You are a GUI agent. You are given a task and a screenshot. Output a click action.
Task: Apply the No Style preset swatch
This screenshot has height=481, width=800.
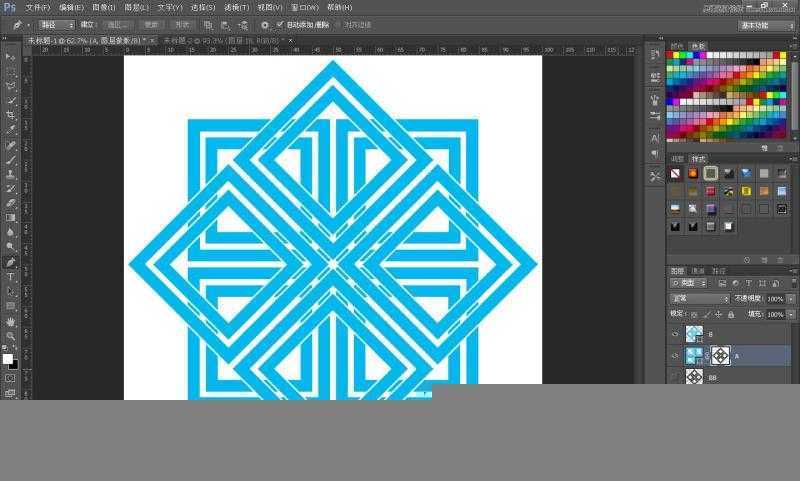coord(676,174)
